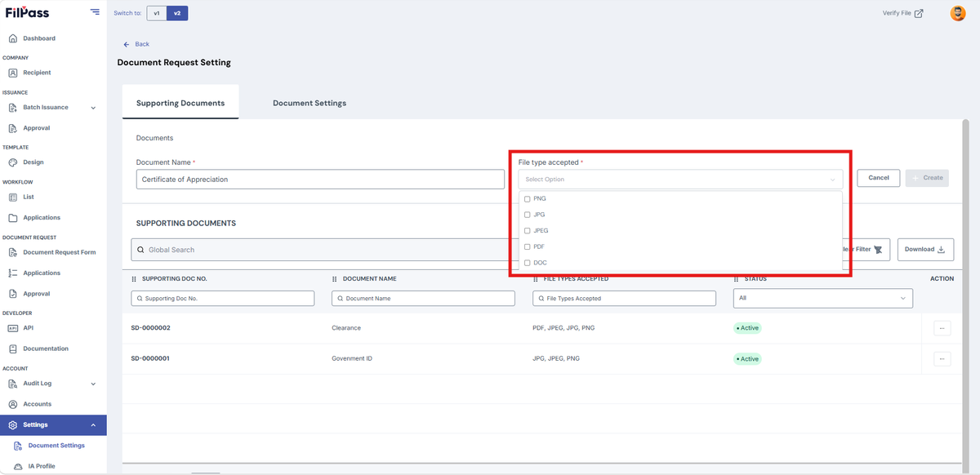Check the PNG file type option
The height and width of the screenshot is (475, 980).
tap(528, 199)
